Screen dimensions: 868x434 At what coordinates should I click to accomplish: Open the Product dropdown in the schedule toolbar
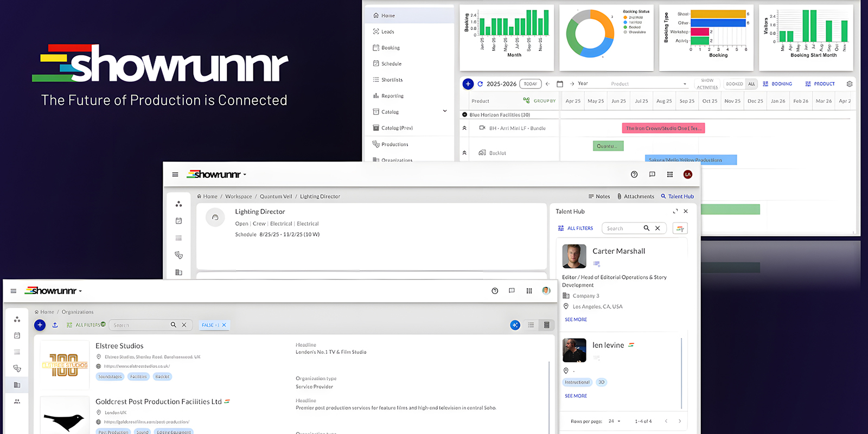[x=649, y=84]
